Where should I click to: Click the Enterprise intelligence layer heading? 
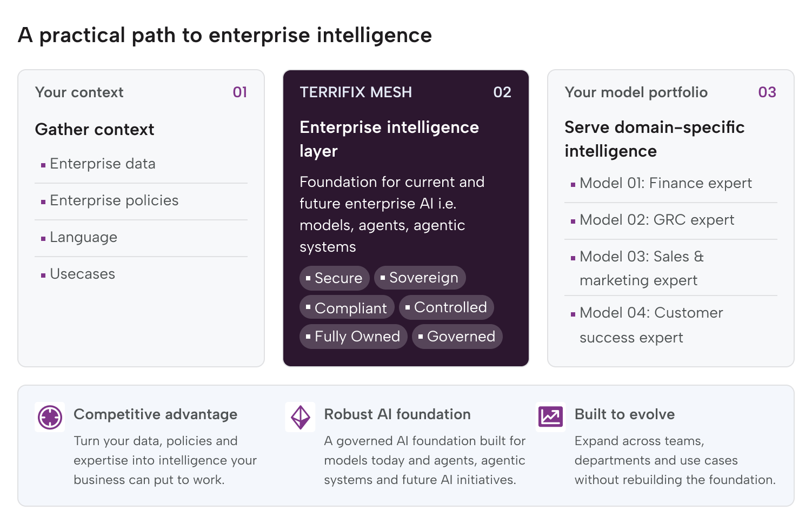click(389, 139)
